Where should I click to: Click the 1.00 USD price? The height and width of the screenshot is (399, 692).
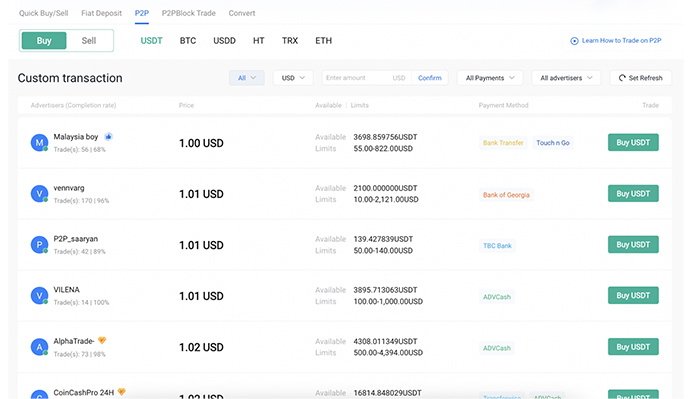click(201, 143)
